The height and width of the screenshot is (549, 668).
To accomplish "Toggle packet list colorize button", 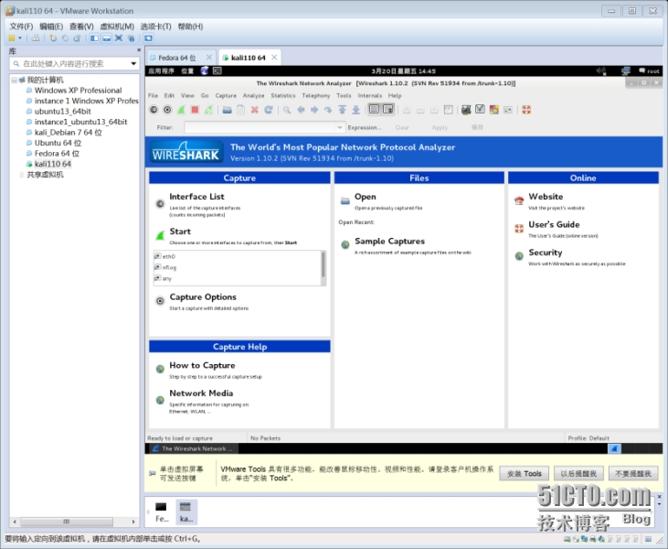I will tap(374, 109).
